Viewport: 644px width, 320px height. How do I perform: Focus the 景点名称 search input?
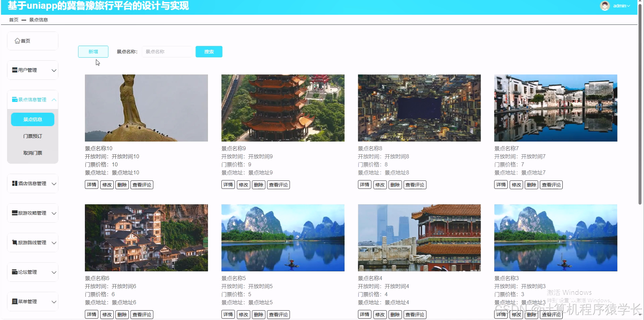pos(167,52)
